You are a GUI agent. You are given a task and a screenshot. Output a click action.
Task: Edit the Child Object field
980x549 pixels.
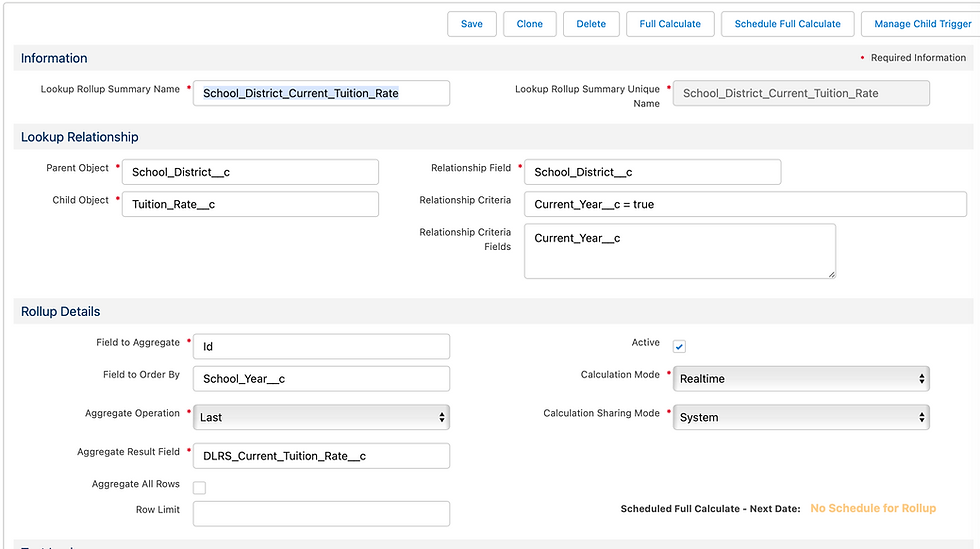pos(250,204)
